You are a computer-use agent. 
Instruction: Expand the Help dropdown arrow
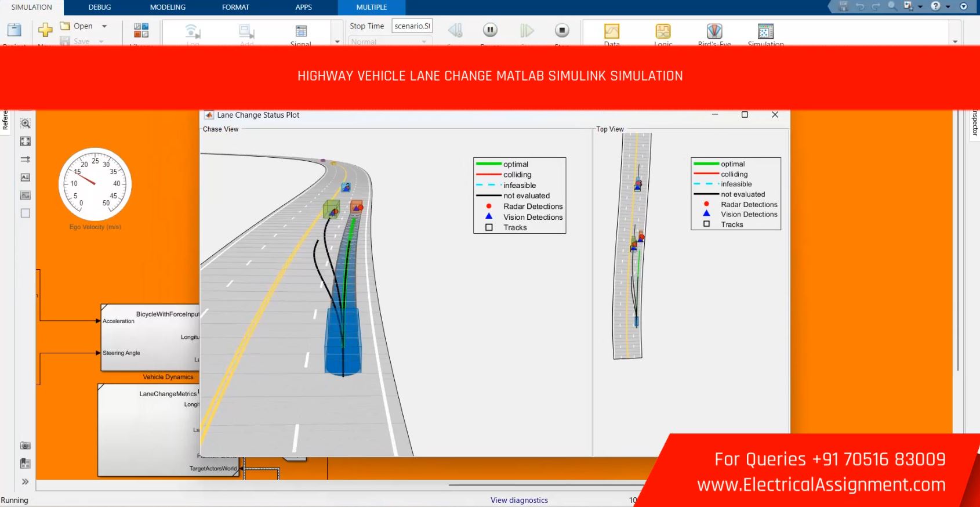[948, 7]
